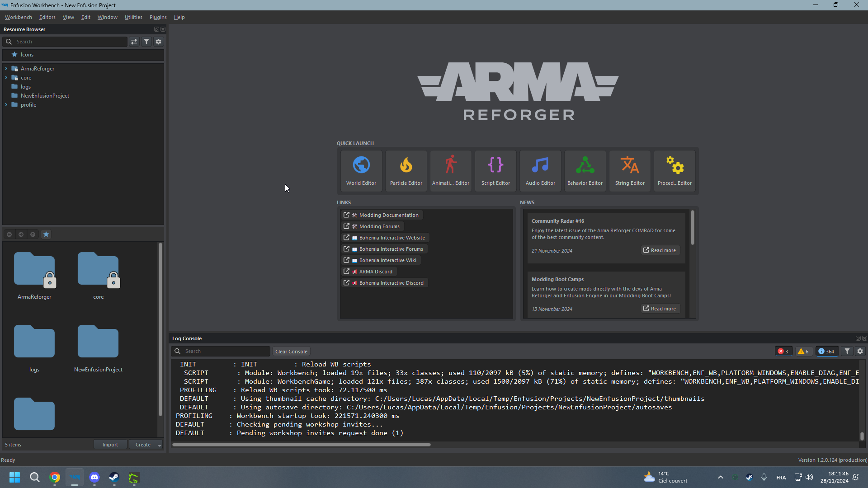Image resolution: width=868 pixels, height=488 pixels.
Task: Read more about Modding Boot Camps
Action: (660, 309)
